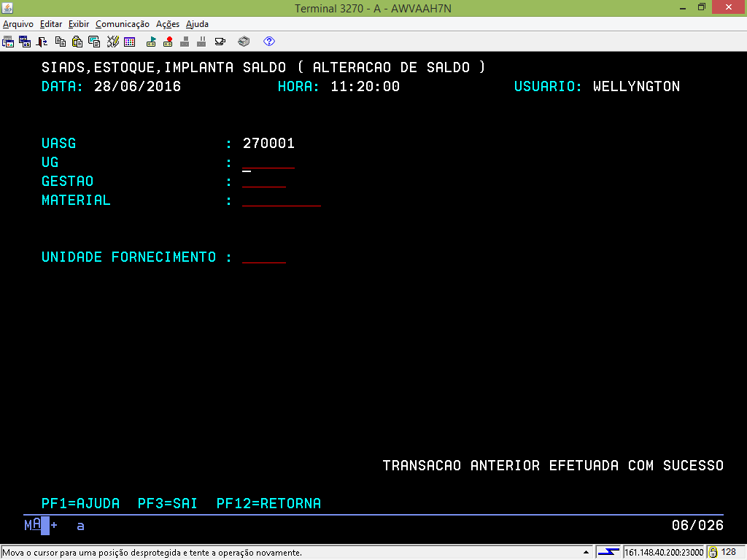Click the coffee cup toolbar icon

click(220, 42)
